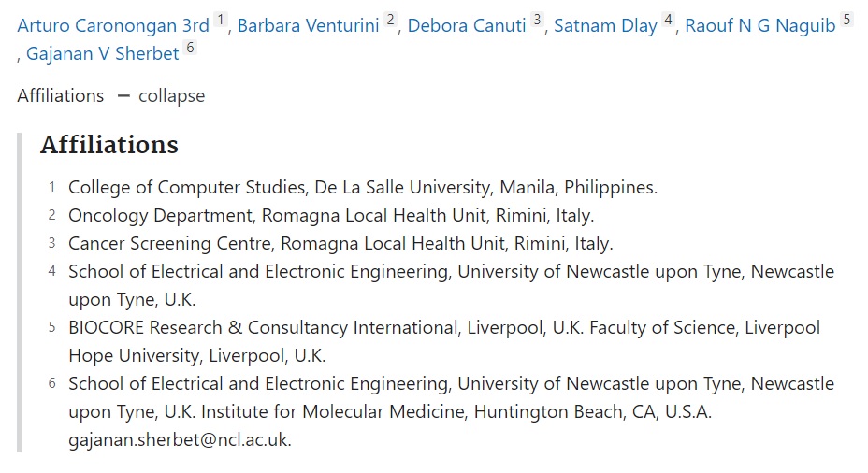Viewport: 868px width, 473px height.
Task: Open author link Gajanan V Sherbet
Action: coord(102,54)
